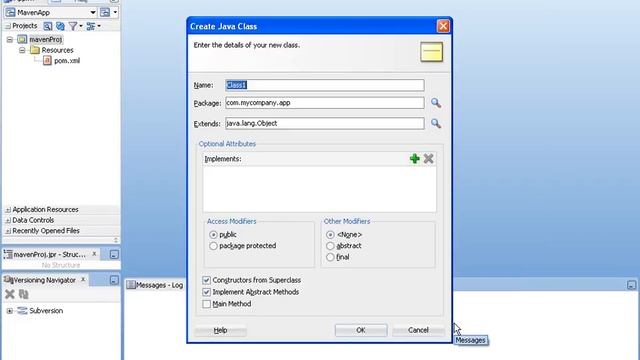Select the final modifier
This screenshot has height=360, width=640.
pos(330,257)
